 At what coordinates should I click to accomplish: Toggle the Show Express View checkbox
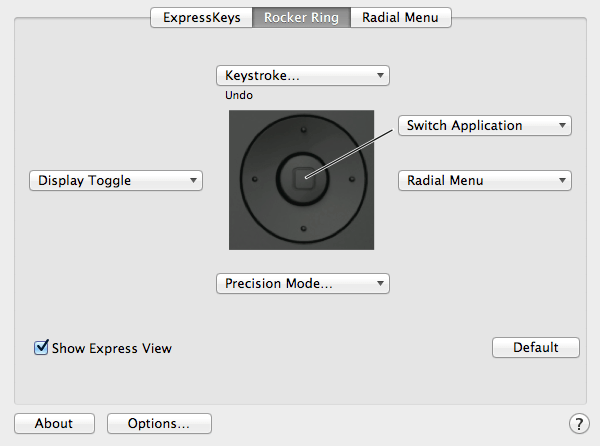pyautogui.click(x=41, y=347)
